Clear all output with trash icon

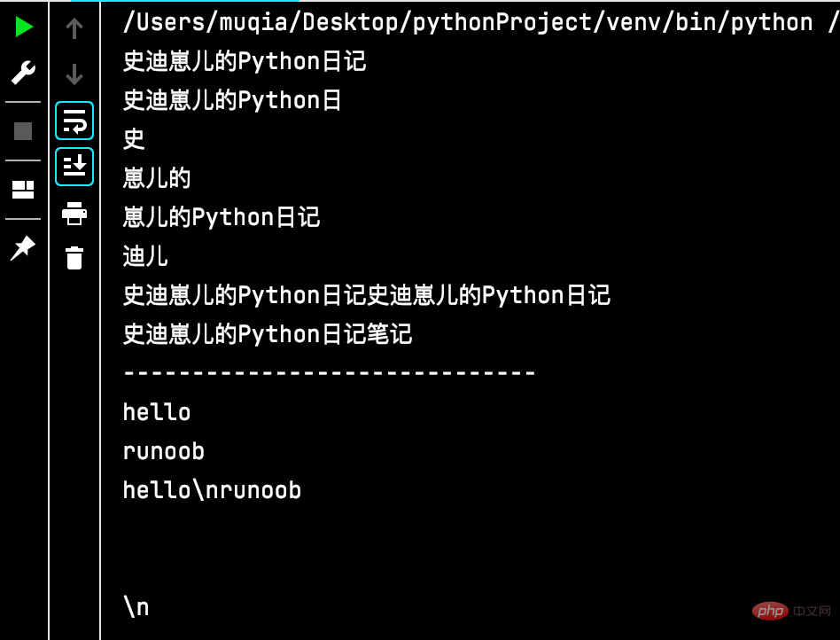[74, 258]
